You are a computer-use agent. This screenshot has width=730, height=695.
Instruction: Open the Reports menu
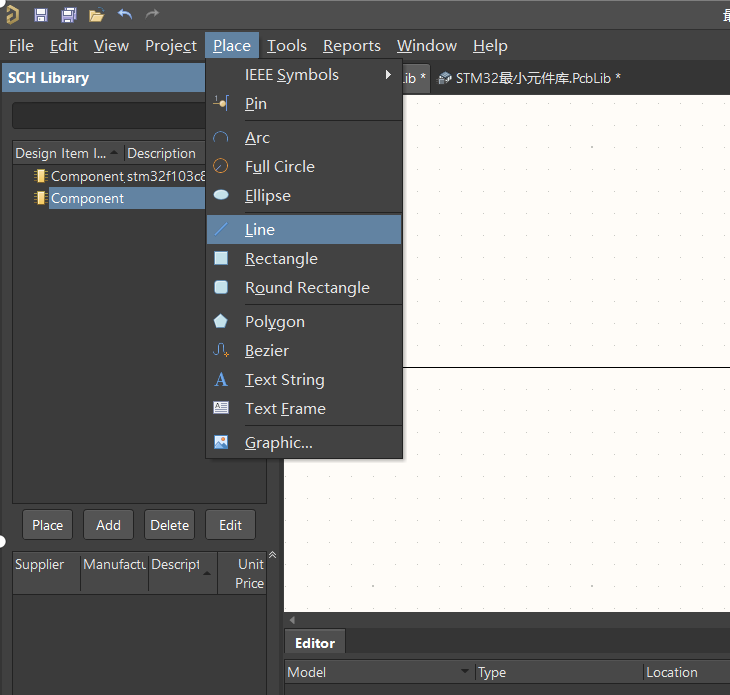tap(352, 46)
